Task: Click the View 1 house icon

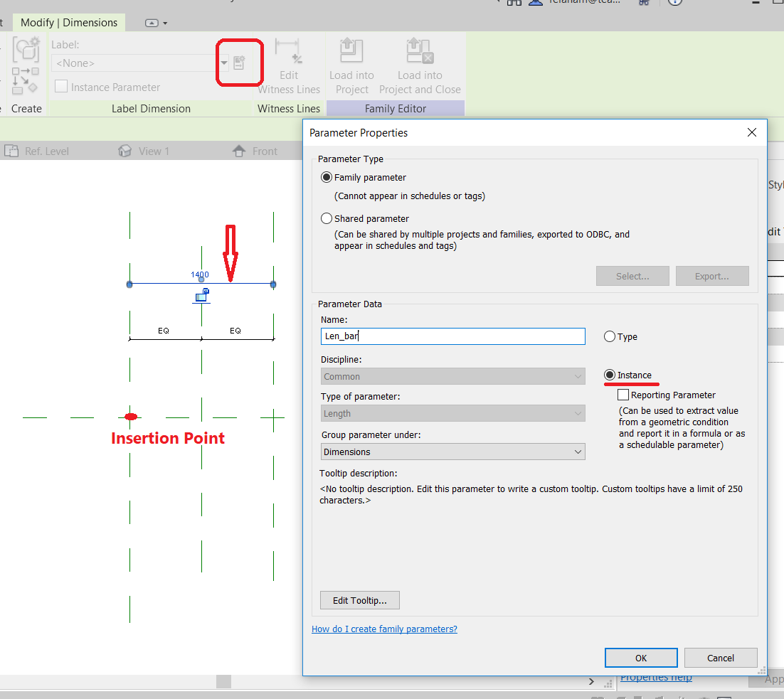Action: coord(125,151)
